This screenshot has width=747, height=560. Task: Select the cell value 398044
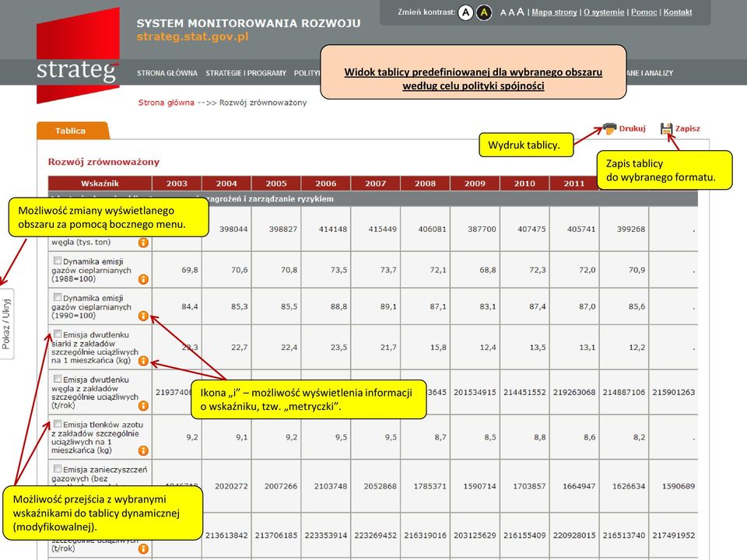click(233, 229)
